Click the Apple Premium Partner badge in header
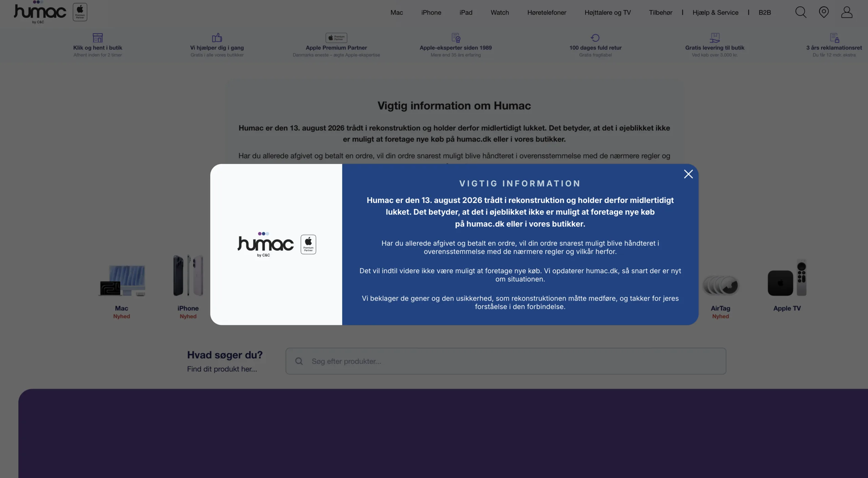 click(80, 12)
